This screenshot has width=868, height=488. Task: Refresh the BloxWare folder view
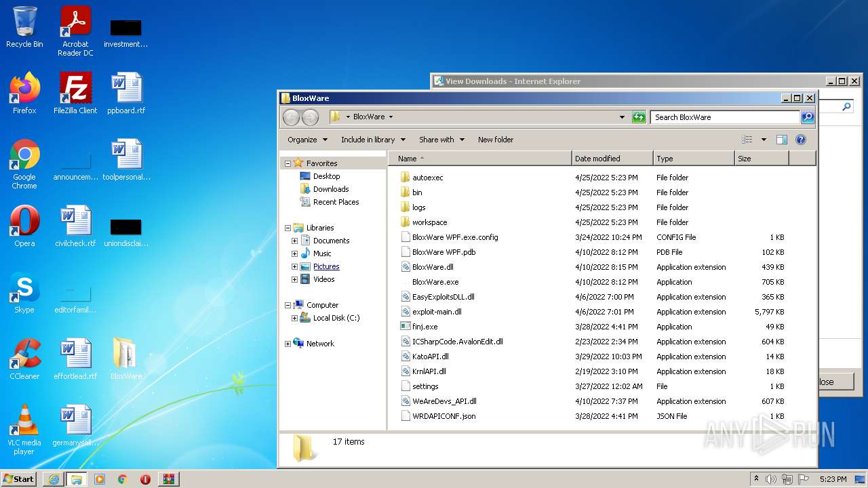[x=639, y=117]
